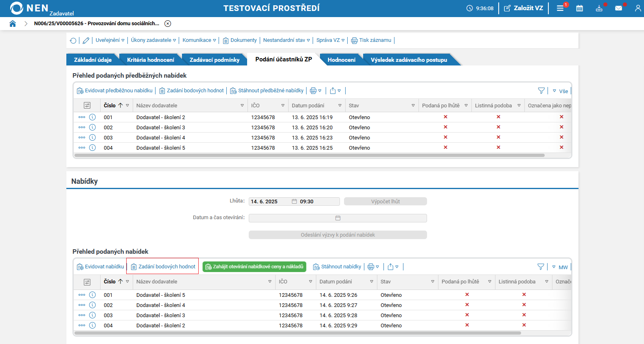Close the N006/25/V00005626 breadcrumb tab
The height and width of the screenshot is (344, 644).
[168, 24]
